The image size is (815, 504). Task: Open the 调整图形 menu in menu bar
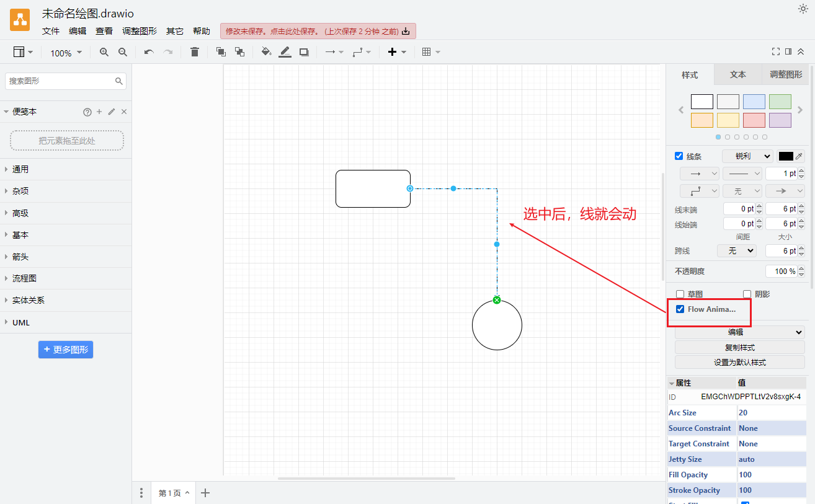(x=140, y=31)
